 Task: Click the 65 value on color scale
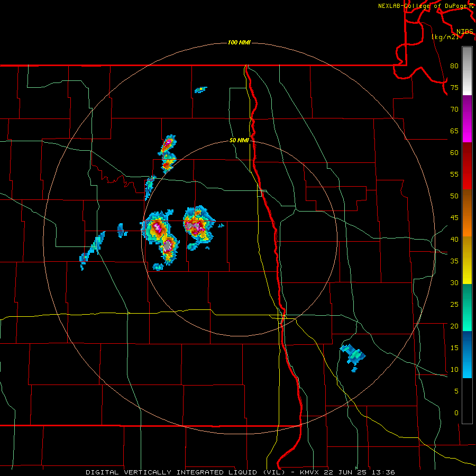coord(454,131)
